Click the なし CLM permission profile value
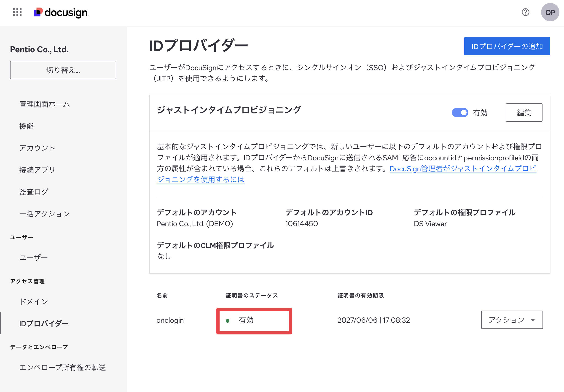 point(164,256)
